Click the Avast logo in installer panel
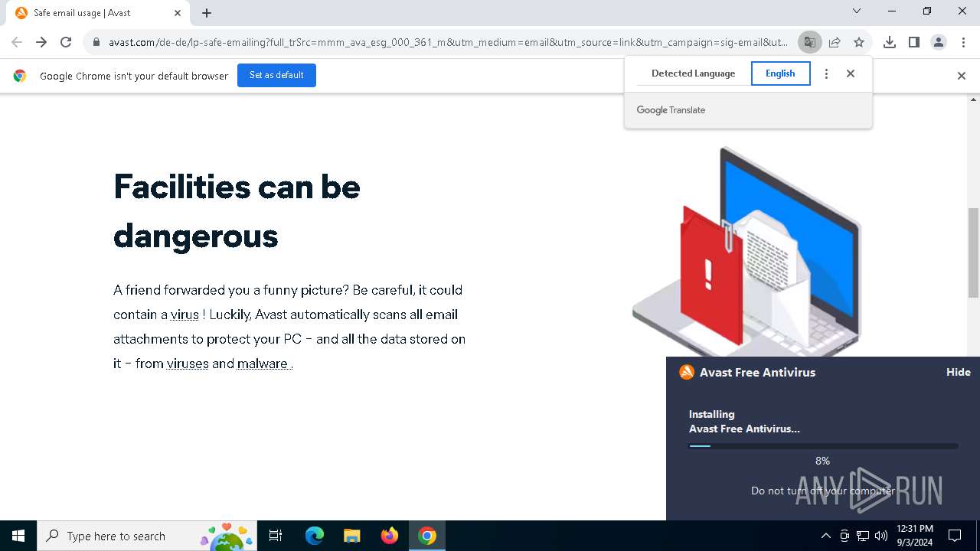The width and height of the screenshot is (980, 551). coord(687,372)
